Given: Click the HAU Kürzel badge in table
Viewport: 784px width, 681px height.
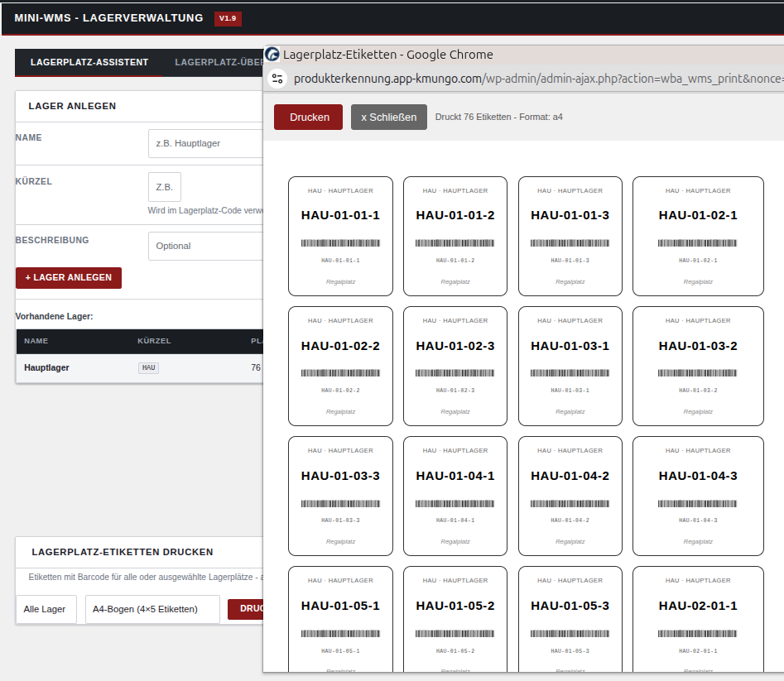Looking at the screenshot, I should coord(148,367).
